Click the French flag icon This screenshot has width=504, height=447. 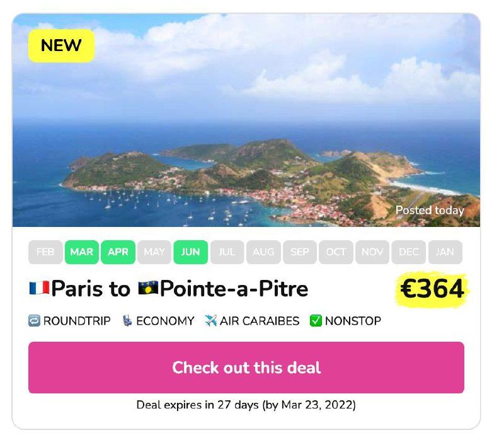coord(39,289)
